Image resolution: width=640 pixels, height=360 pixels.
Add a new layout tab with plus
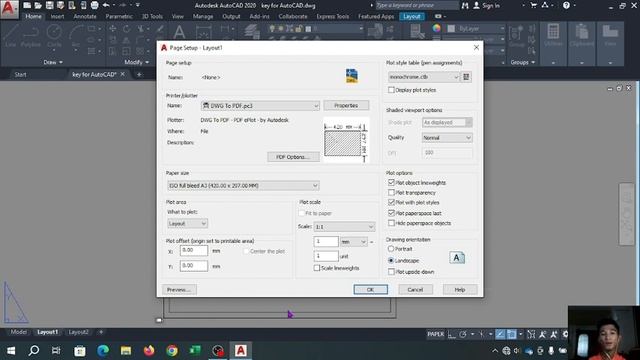click(101, 332)
